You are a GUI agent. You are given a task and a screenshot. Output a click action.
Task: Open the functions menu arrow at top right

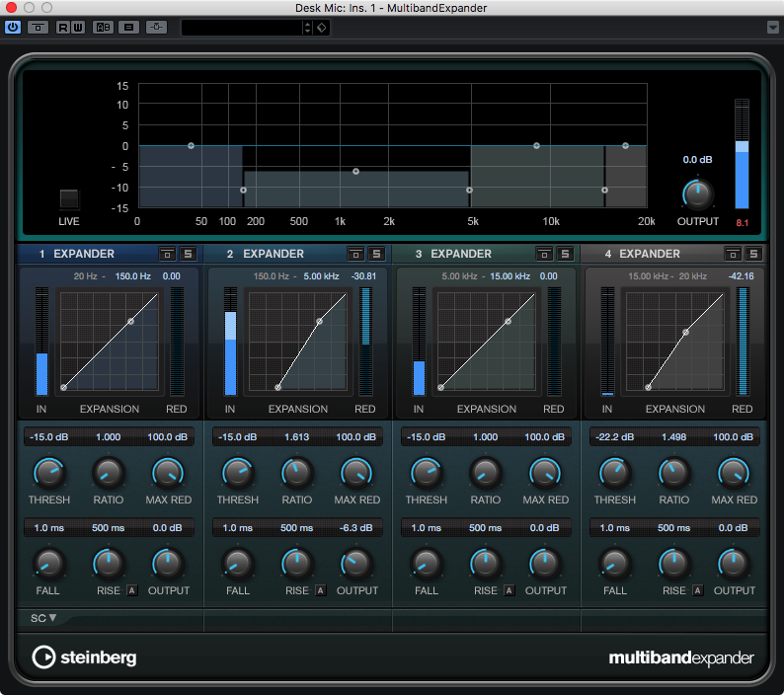coord(772,27)
